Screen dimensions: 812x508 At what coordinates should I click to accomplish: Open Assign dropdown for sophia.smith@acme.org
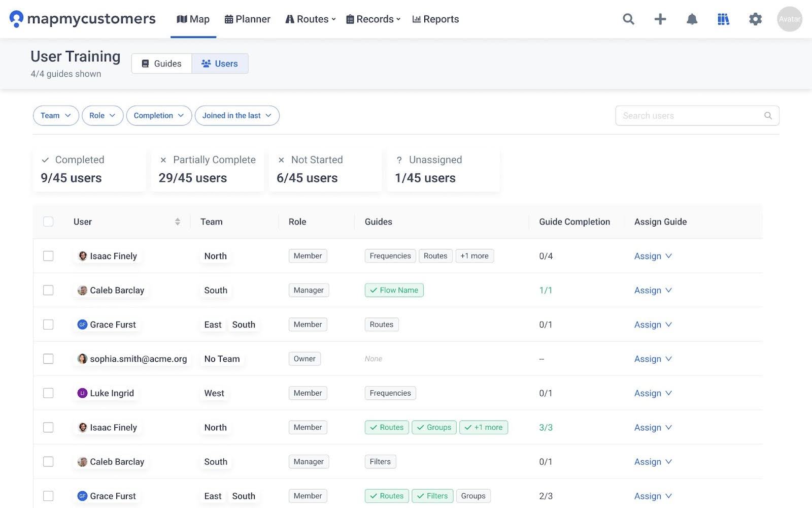pos(653,359)
